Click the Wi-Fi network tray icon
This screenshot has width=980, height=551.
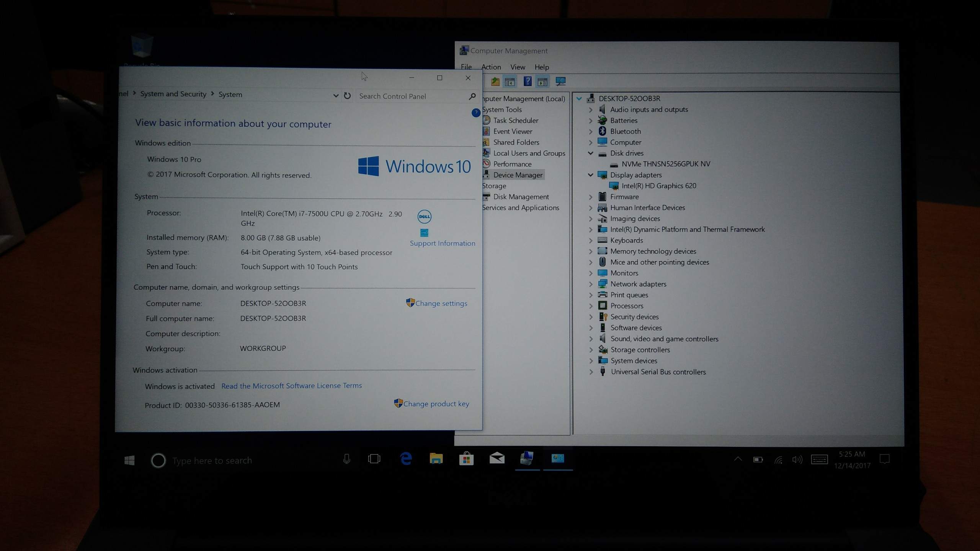pos(778,460)
